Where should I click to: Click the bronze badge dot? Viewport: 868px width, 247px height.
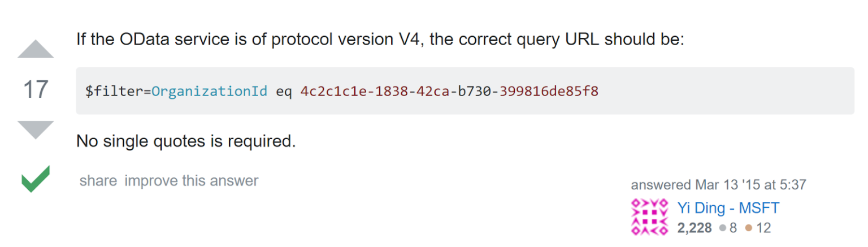[x=748, y=228]
